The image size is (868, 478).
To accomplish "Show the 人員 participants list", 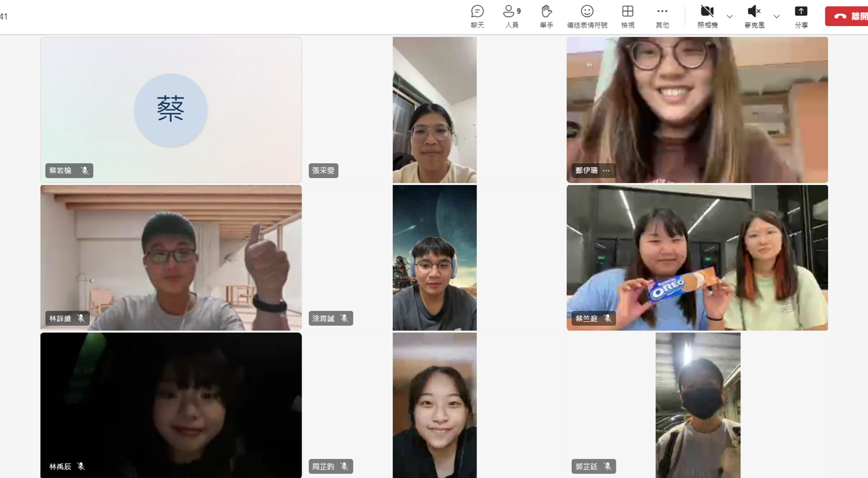I will [x=511, y=16].
